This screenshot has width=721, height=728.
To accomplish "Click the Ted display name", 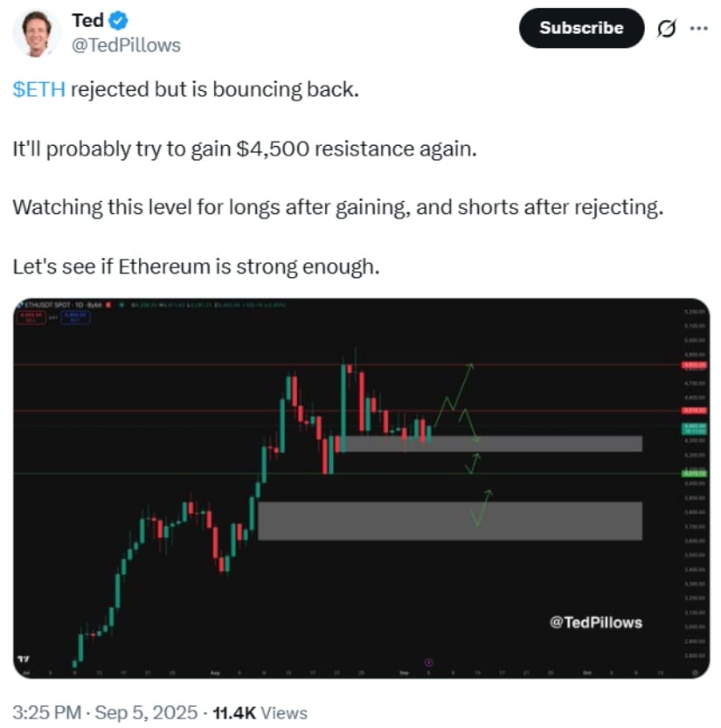I will [87, 20].
